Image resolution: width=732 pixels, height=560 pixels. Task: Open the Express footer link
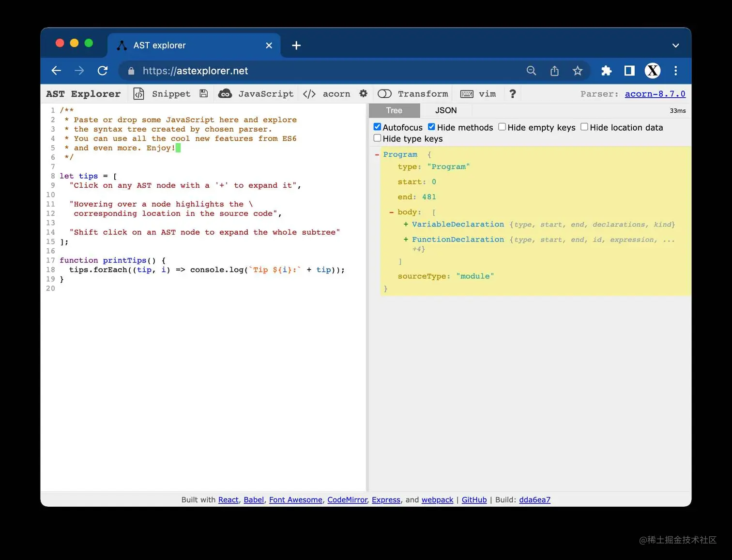pos(386,500)
